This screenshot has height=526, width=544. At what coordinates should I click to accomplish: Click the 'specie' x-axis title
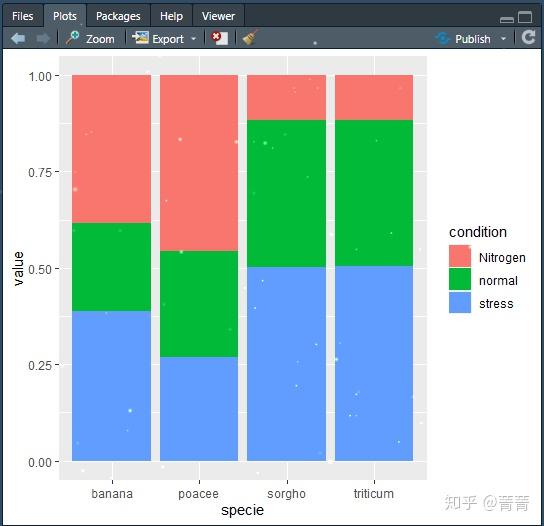point(242,510)
